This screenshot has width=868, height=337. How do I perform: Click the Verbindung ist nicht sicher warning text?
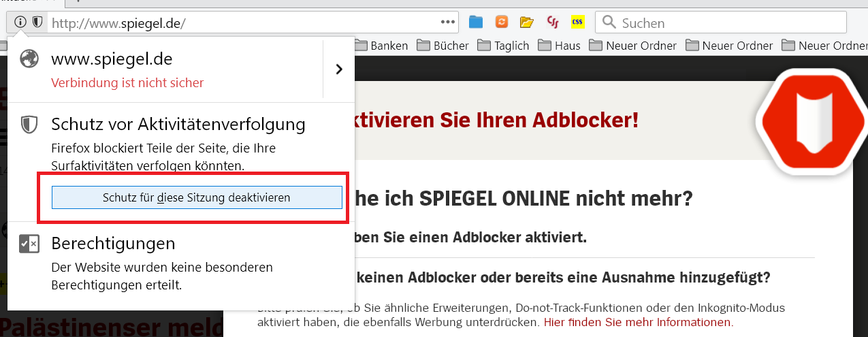click(x=127, y=83)
